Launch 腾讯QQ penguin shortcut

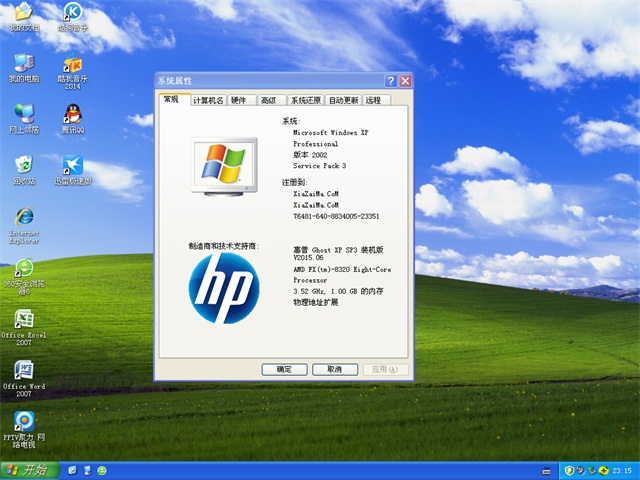point(72,115)
